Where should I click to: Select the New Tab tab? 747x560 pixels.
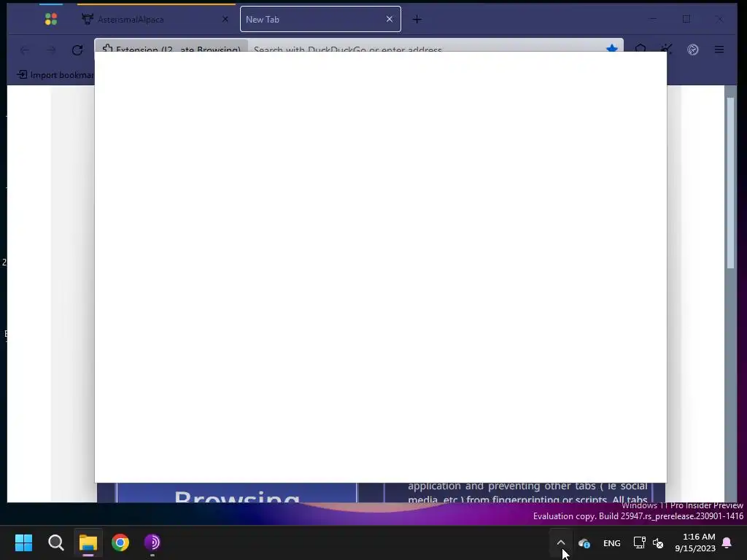pos(320,19)
